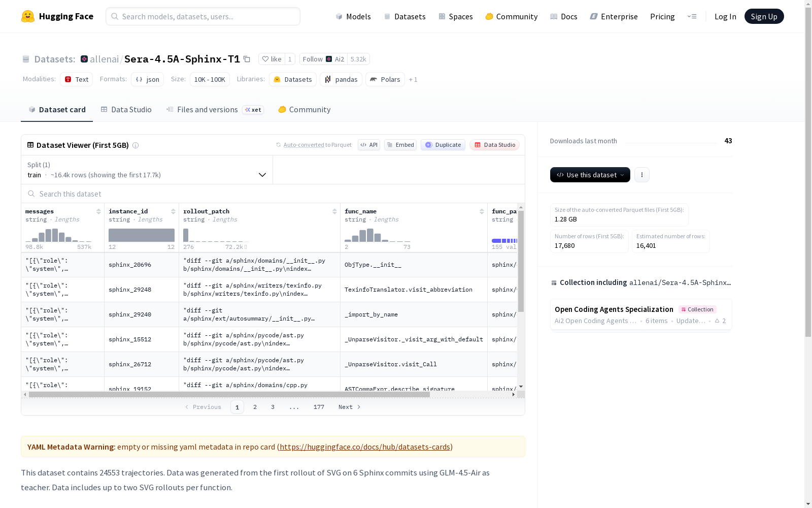Click the Embed button
Screen dimensions: 812x508
[x=400, y=145]
